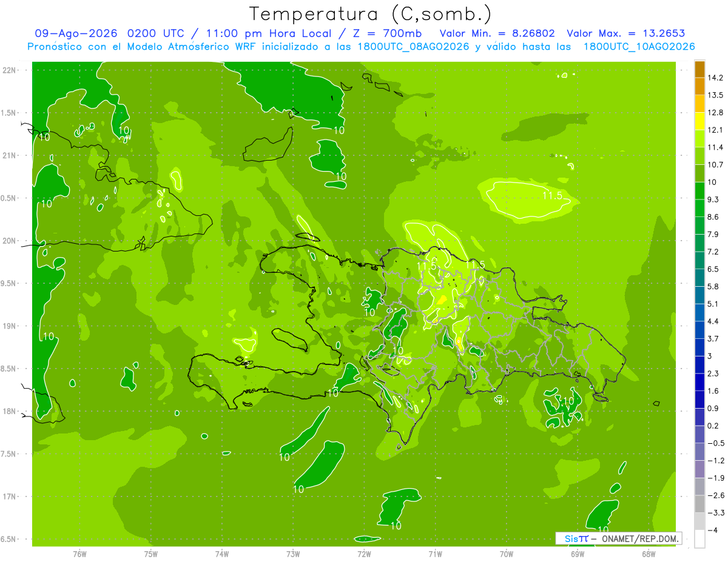
Task: Click the "13.5" color scale label
Action: [x=716, y=96]
